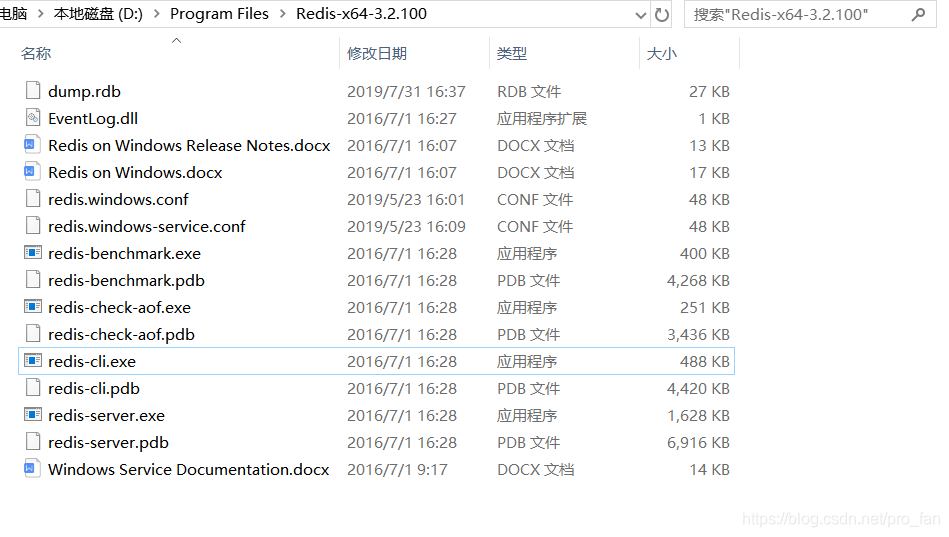Refresh the current folder view
Image resolution: width=949 pixels, height=537 pixels.
(662, 15)
